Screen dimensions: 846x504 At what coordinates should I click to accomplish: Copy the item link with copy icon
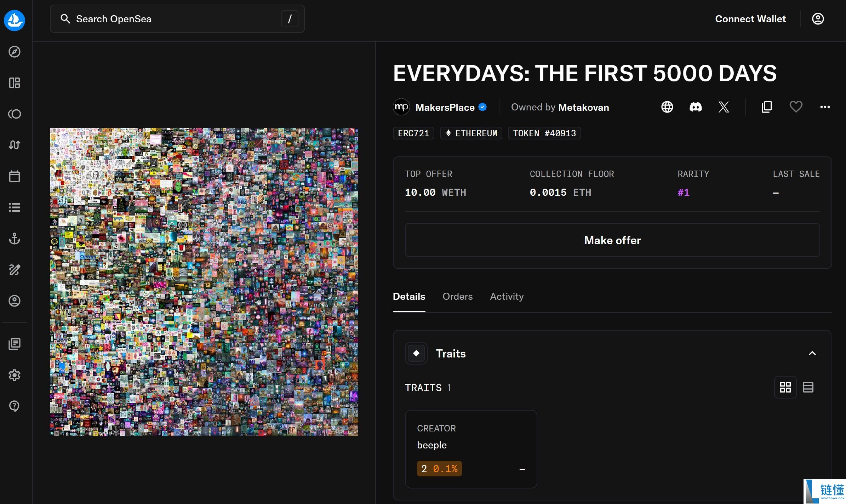click(767, 107)
